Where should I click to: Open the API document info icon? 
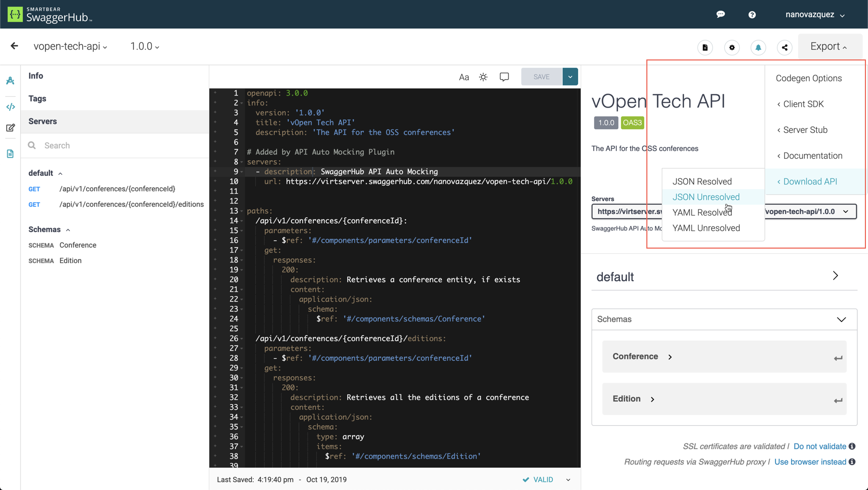[x=705, y=48]
